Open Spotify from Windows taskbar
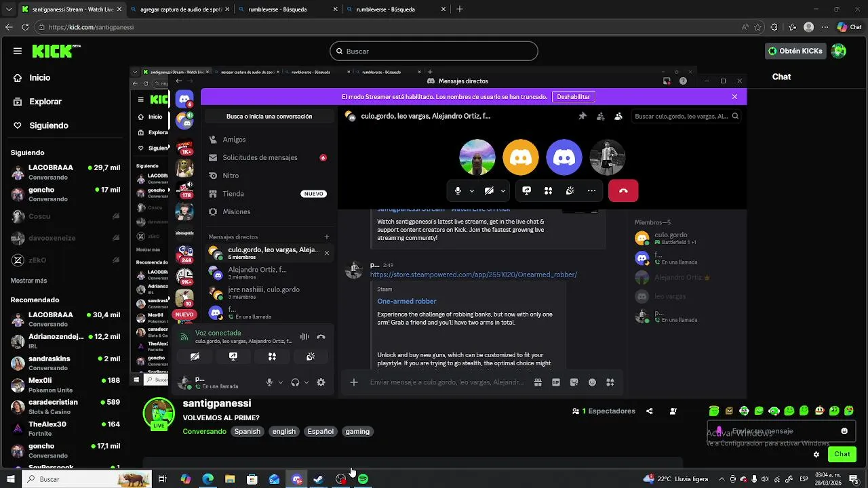 (x=363, y=479)
